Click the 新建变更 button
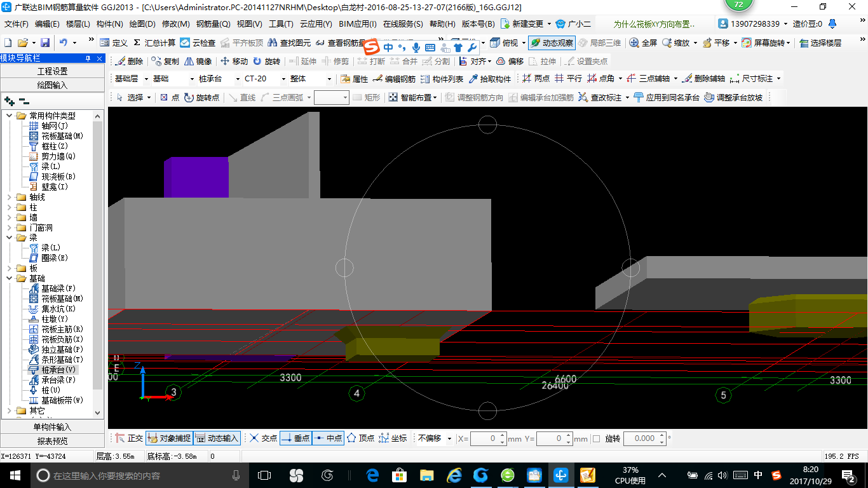This screenshot has width=868, height=488. (x=526, y=24)
